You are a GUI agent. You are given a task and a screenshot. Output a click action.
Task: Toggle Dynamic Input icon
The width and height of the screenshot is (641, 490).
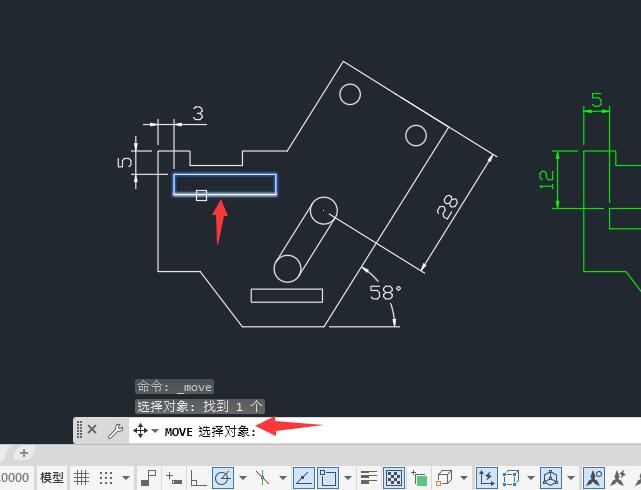click(174, 477)
